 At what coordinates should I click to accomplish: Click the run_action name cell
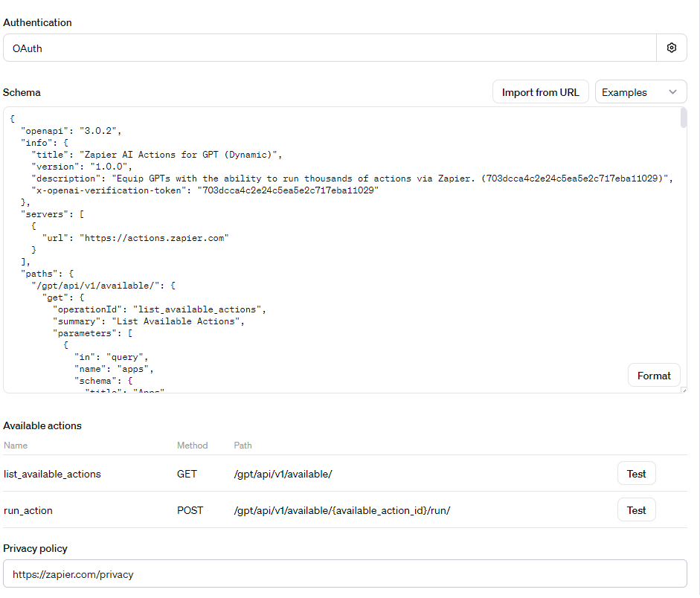tap(28, 510)
